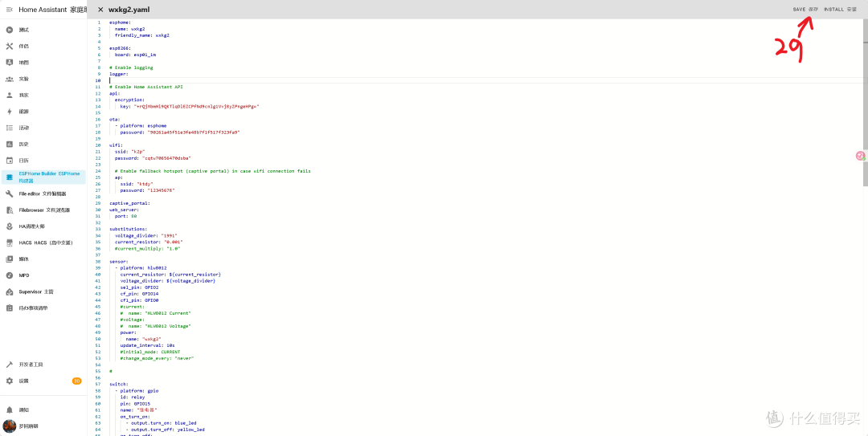Click the 'logger:' line

pos(118,74)
